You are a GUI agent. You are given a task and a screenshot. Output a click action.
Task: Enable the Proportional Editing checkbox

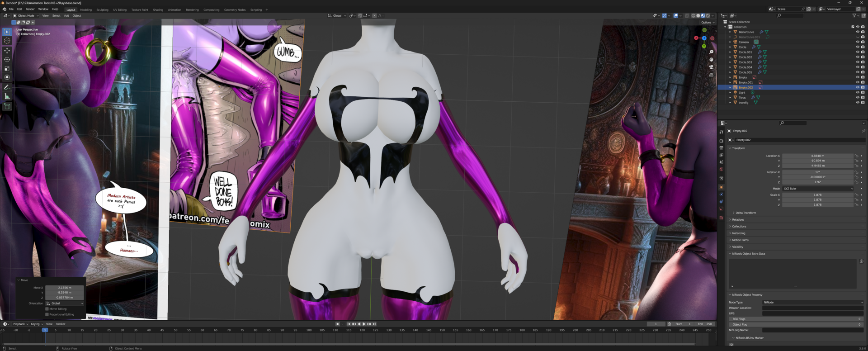[47, 314]
